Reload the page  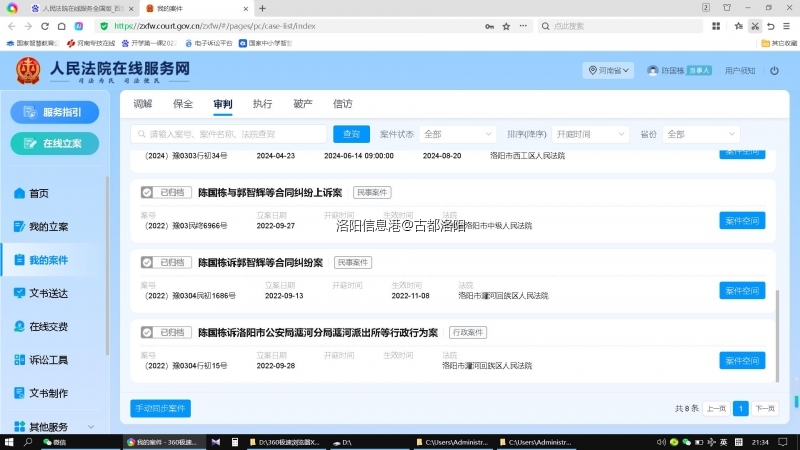[45, 26]
